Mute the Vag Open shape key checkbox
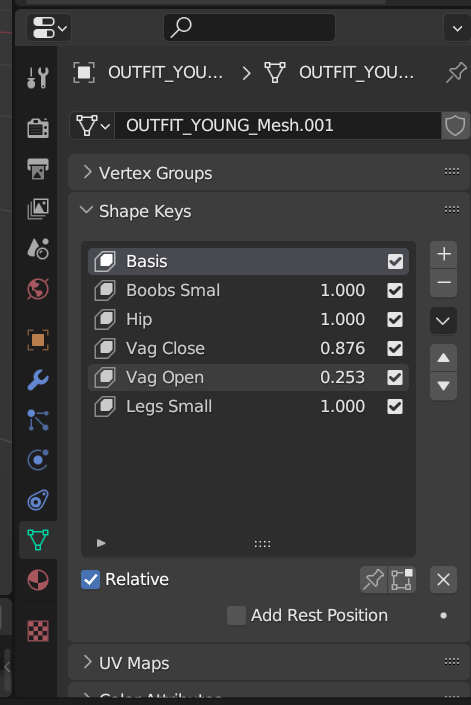The width and height of the screenshot is (471, 705). tap(395, 378)
